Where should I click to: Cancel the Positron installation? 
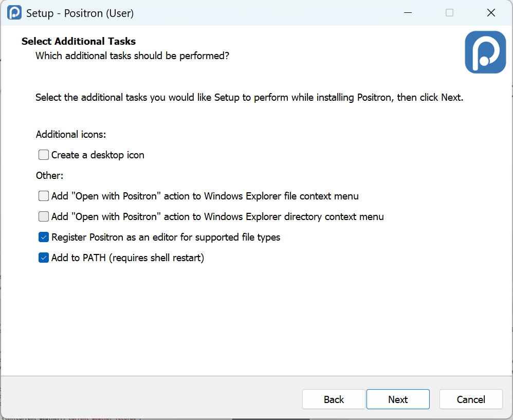(x=471, y=399)
